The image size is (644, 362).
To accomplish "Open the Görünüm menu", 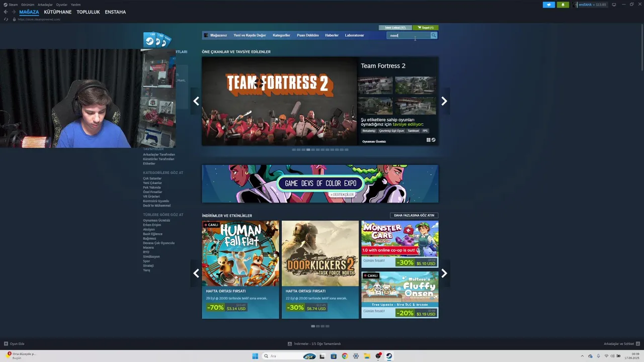I will pyautogui.click(x=28, y=5).
